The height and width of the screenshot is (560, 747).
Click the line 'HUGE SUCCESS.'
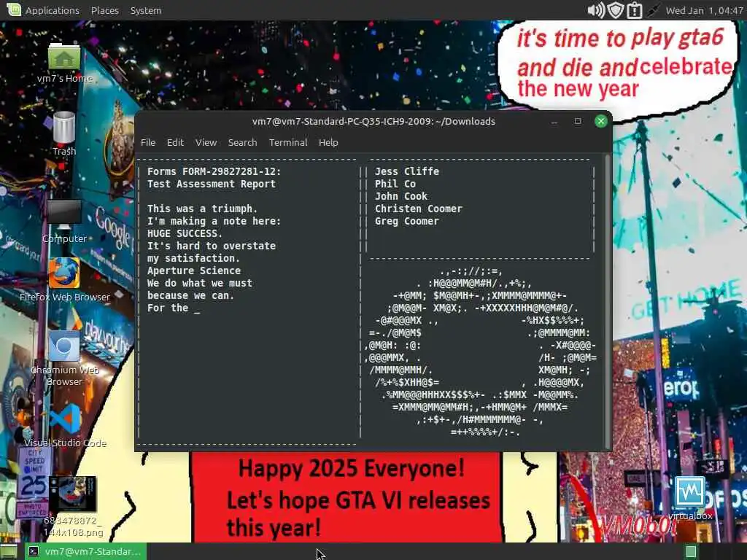(185, 233)
